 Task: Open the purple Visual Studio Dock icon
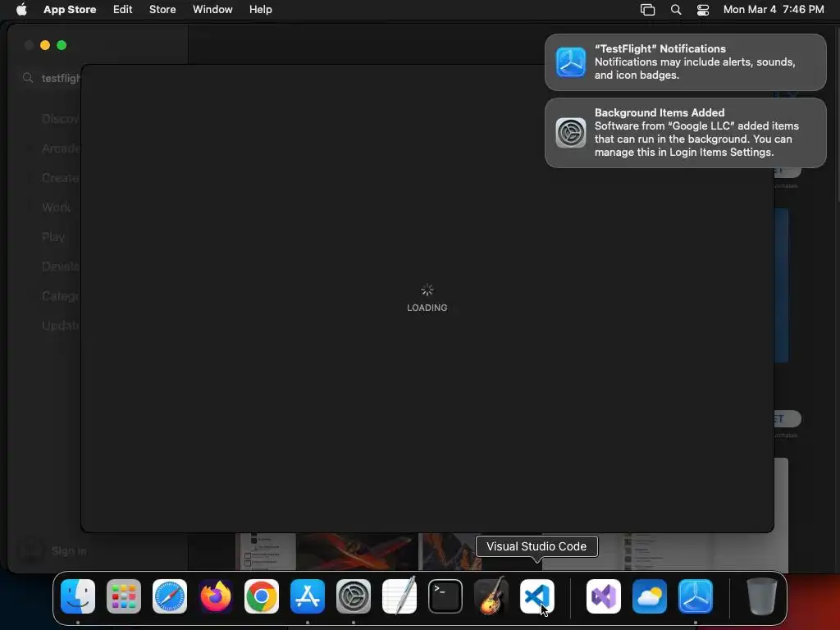pyautogui.click(x=604, y=596)
